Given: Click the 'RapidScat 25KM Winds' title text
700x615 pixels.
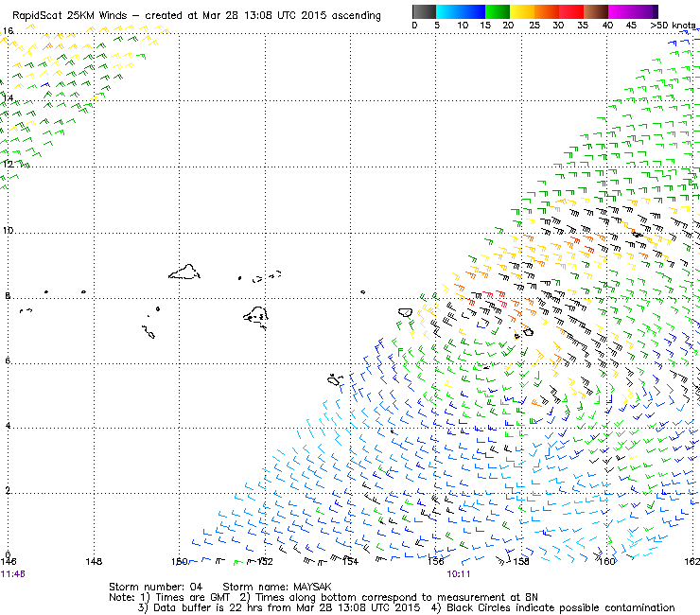Looking at the screenshot, I should click(69, 16).
